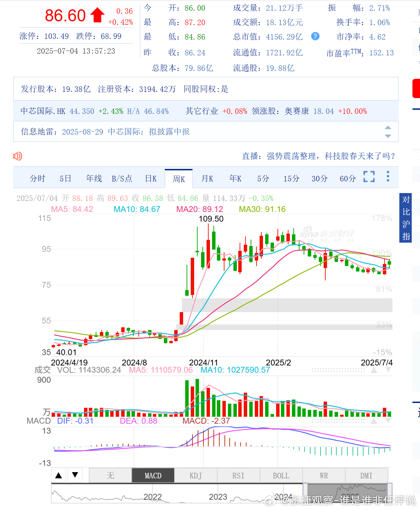Click the timeline range selector window
Image resolution: width=420 pixels, height=510 pixels.
(x=348, y=493)
